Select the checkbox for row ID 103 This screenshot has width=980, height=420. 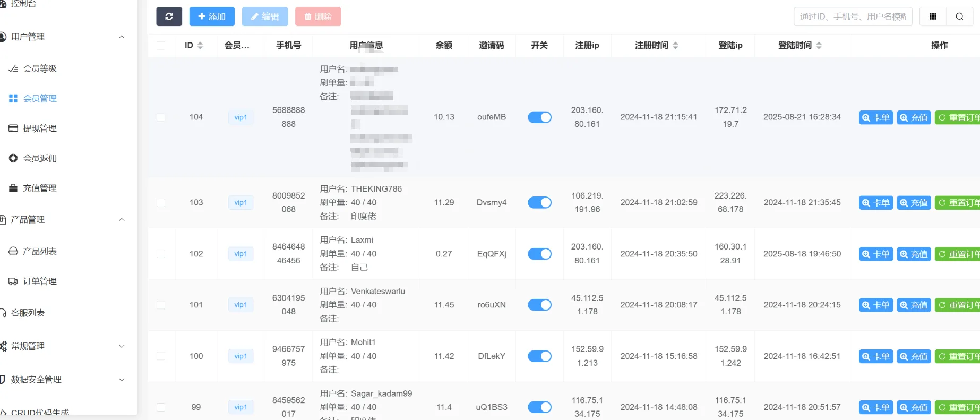click(161, 203)
